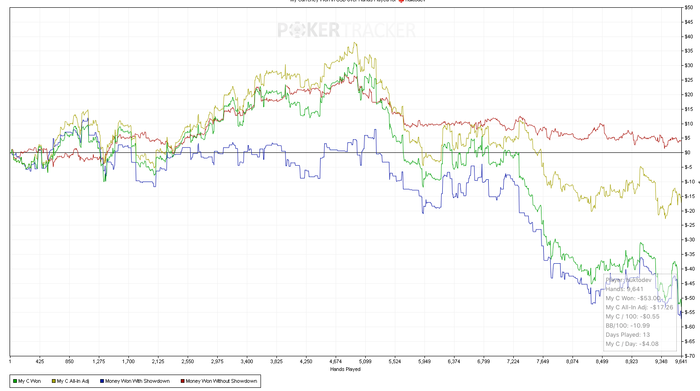The height and width of the screenshot is (391, 700).
Task: Click 'BB/100: -10.99' in summary box
Action: tap(628, 325)
